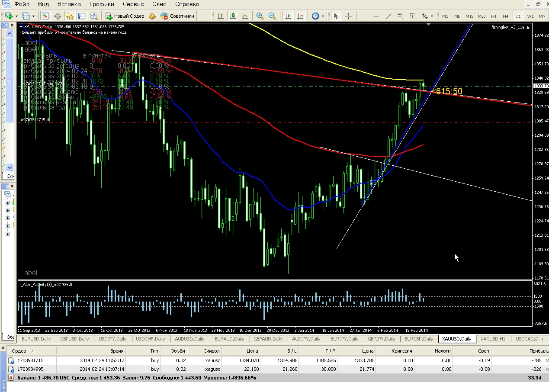Screen dimensions: 549x392
Task: Select the Crosshair tool
Action: coord(348,16)
